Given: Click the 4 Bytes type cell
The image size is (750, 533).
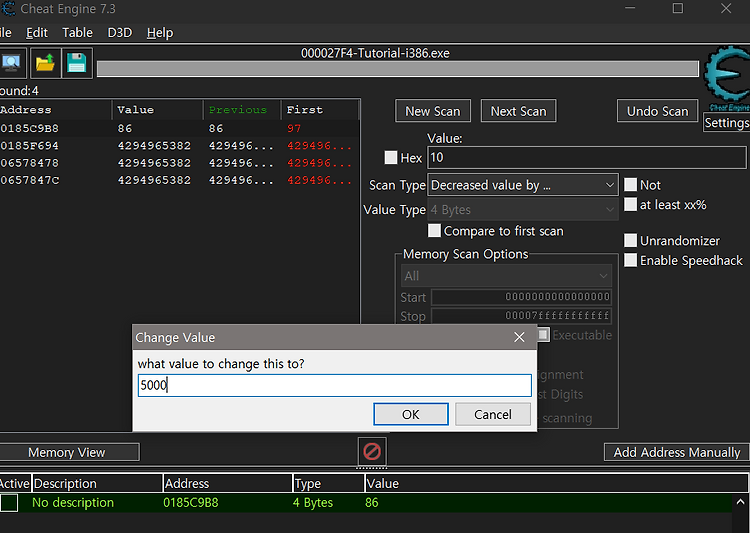Looking at the screenshot, I should pyautogui.click(x=313, y=502).
